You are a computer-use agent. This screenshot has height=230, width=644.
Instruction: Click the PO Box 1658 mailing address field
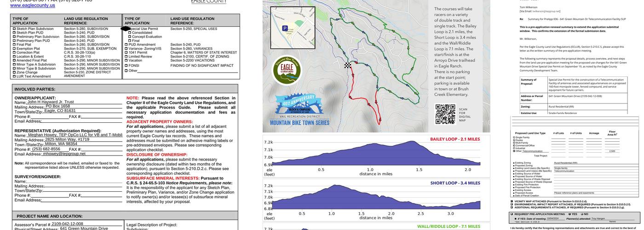click(x=83, y=107)
